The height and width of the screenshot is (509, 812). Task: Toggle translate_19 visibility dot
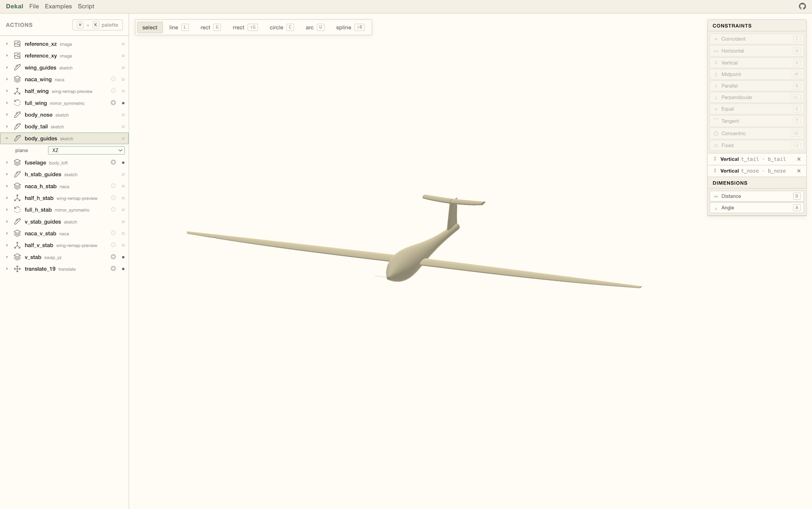[123, 269]
